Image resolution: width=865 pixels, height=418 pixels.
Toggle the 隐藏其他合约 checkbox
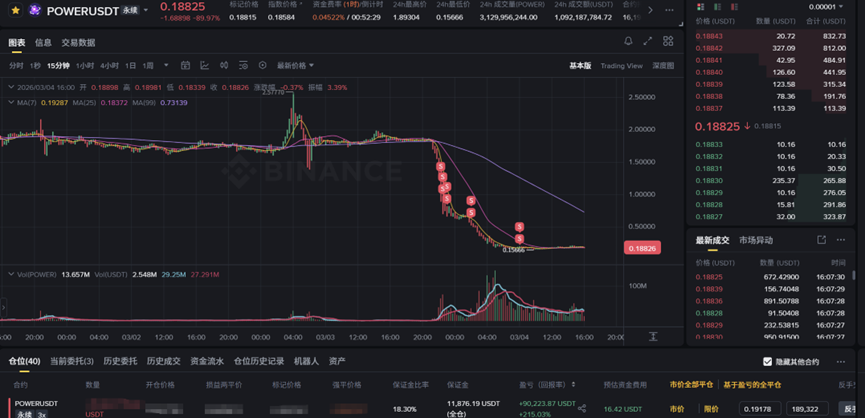[767, 362]
